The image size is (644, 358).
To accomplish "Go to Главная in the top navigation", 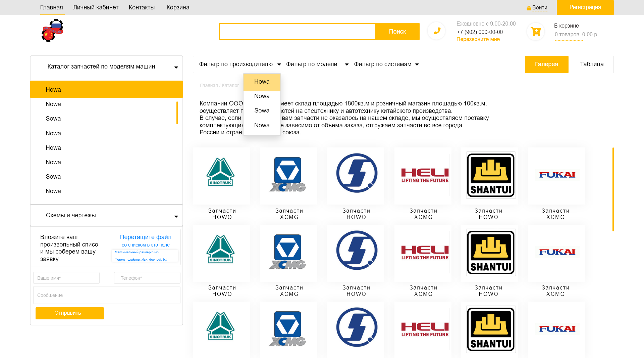I will [x=52, y=7].
